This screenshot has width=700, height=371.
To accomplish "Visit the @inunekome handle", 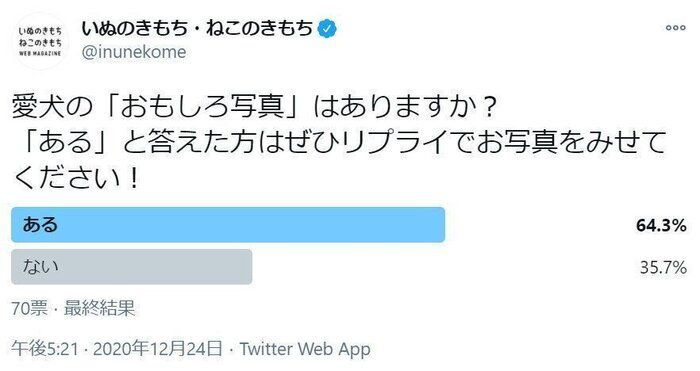I will tap(134, 52).
